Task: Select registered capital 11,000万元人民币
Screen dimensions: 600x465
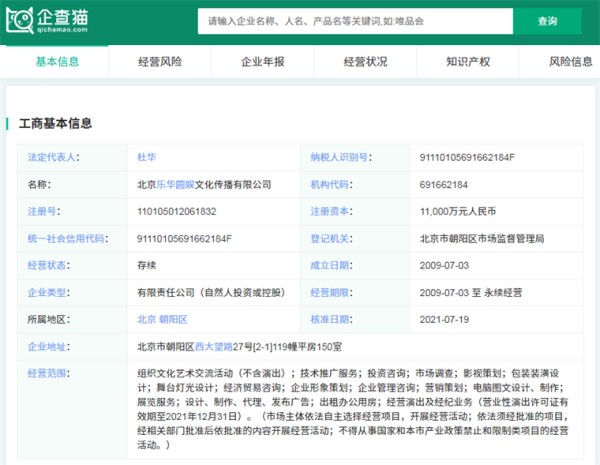Action: point(458,211)
